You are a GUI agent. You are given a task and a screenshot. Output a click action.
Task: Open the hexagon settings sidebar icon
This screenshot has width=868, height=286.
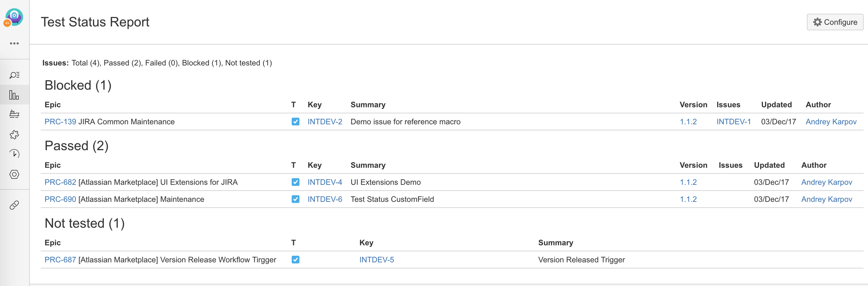tap(14, 174)
